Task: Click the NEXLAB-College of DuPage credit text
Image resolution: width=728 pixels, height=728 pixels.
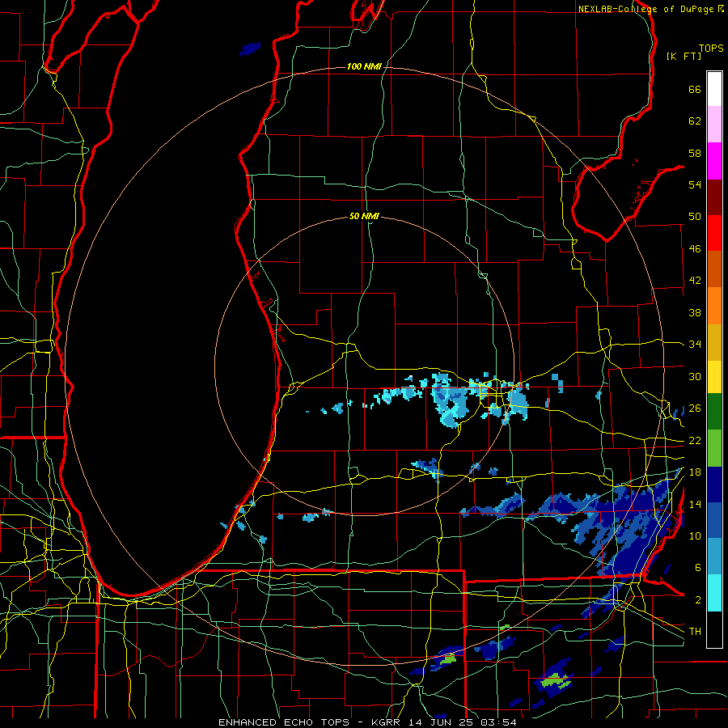Action: click(x=645, y=9)
